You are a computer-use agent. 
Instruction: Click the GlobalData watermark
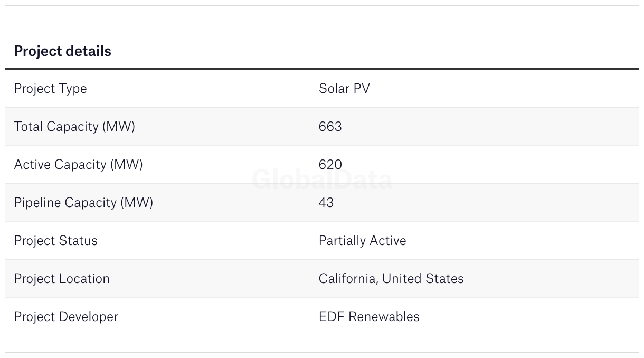pyautogui.click(x=322, y=180)
